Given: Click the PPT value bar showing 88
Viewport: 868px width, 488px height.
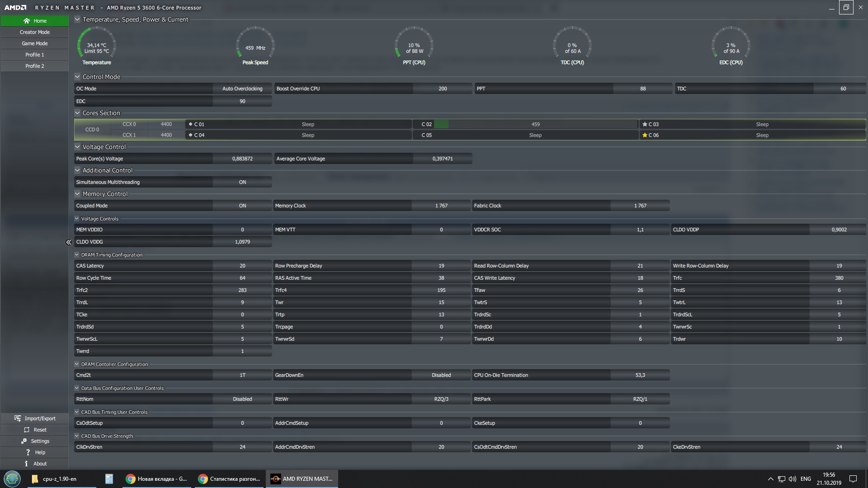Looking at the screenshot, I should pyautogui.click(x=642, y=89).
